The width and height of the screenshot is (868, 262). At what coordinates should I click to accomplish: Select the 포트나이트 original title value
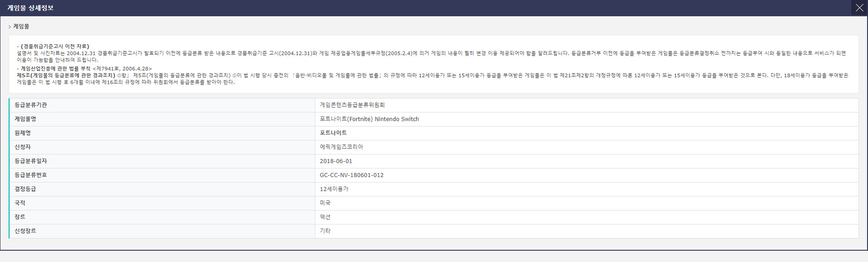pos(333,133)
